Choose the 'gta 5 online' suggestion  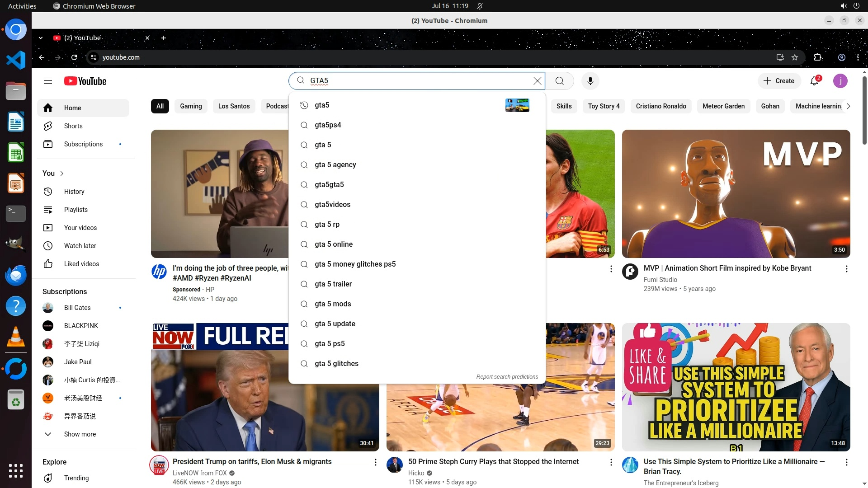tap(334, 244)
